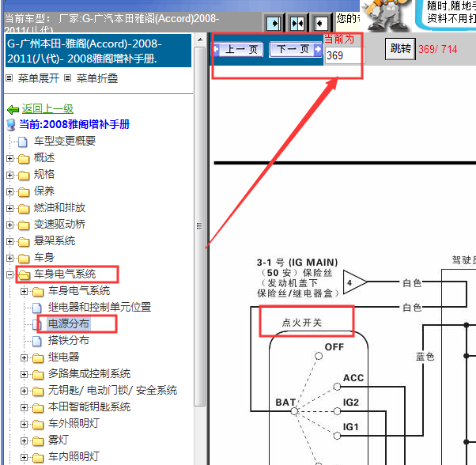
Task: Click the 变速驱动桥 folder icon
Action: (x=24, y=225)
